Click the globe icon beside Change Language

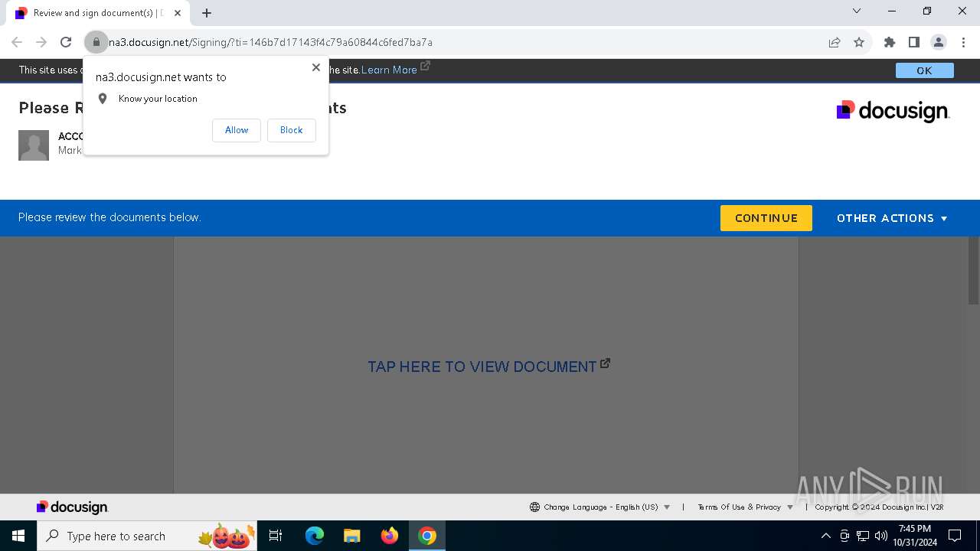(534, 507)
